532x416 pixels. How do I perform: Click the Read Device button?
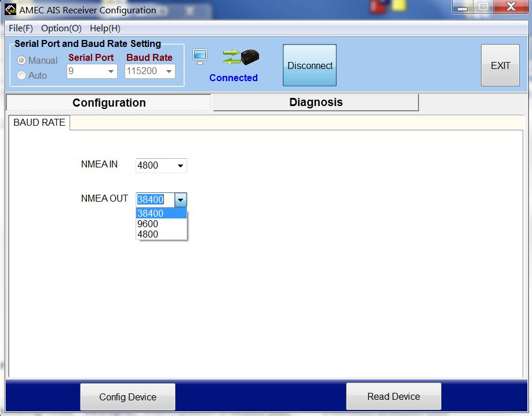click(x=393, y=396)
